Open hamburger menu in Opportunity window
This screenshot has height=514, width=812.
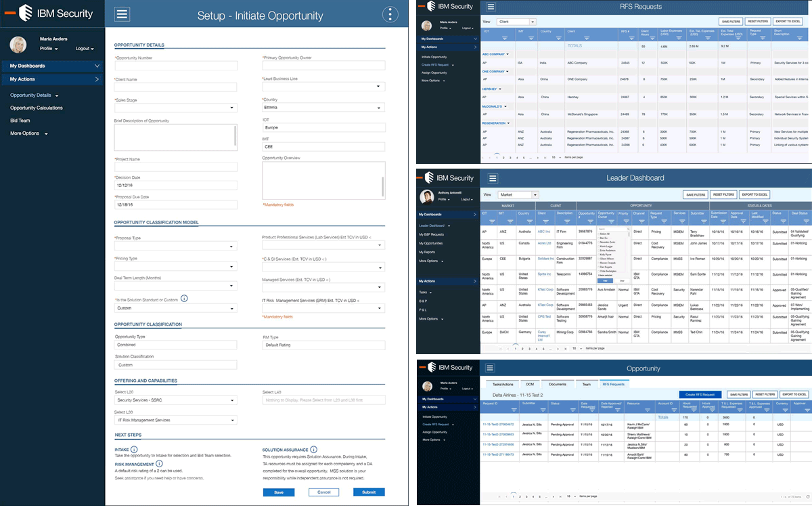click(x=491, y=368)
